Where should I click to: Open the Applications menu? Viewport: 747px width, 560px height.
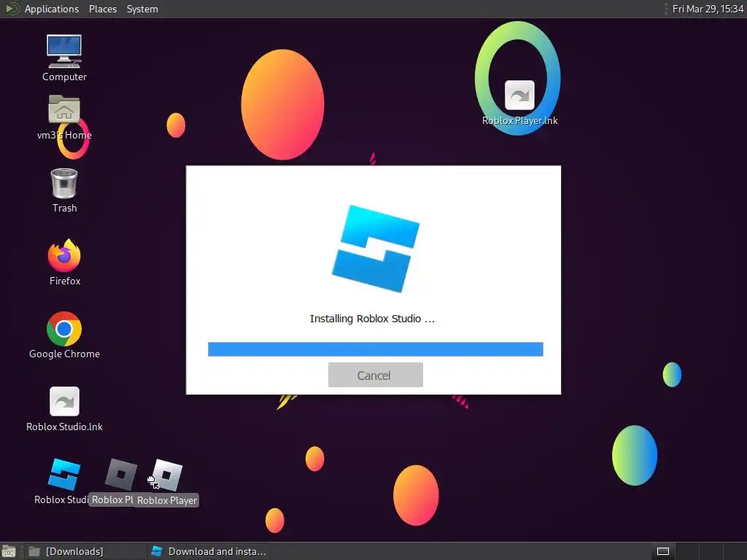pos(52,9)
